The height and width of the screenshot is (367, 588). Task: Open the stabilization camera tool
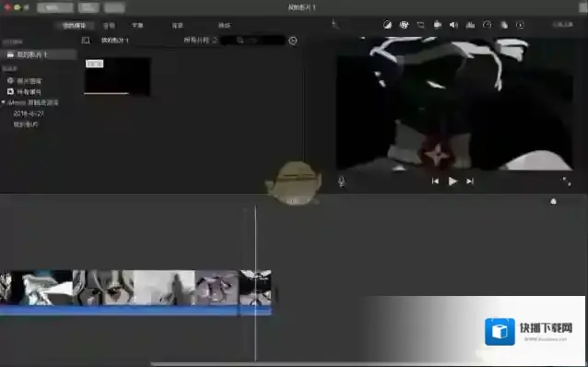[x=437, y=25]
